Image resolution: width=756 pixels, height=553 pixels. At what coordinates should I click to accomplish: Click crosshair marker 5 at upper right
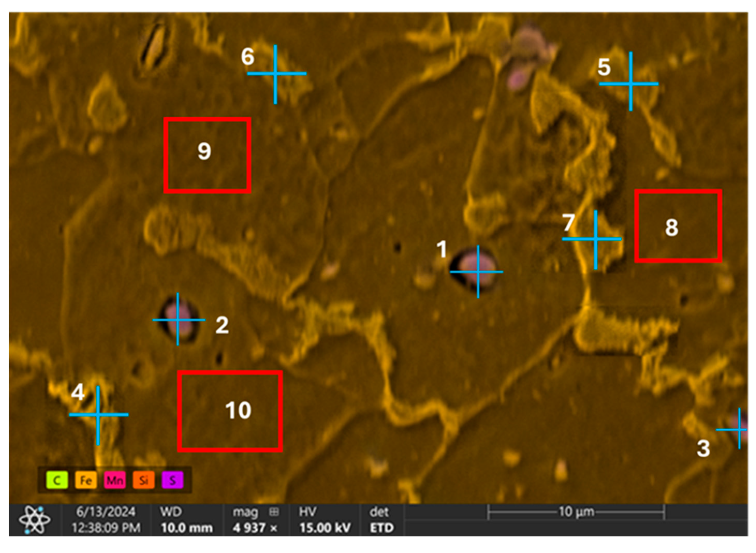tap(631, 84)
